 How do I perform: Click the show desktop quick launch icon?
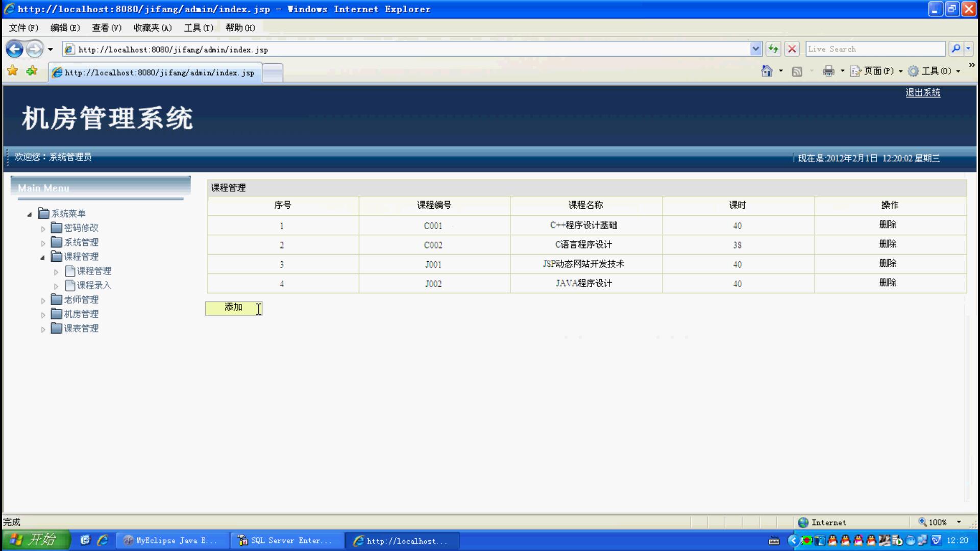click(85, 540)
